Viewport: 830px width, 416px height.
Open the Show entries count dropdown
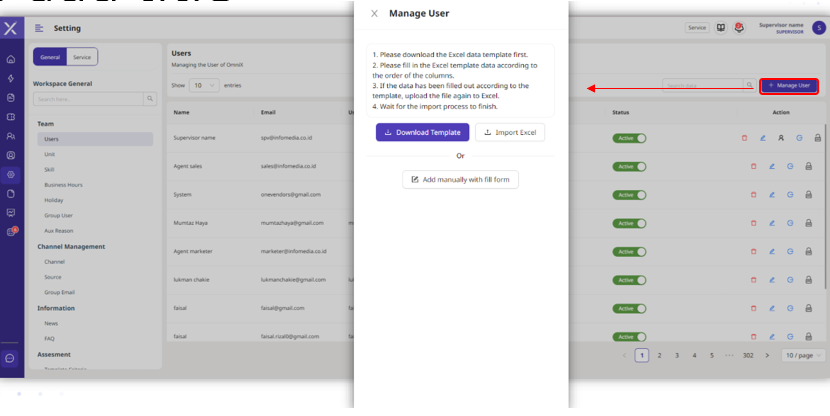click(x=203, y=86)
